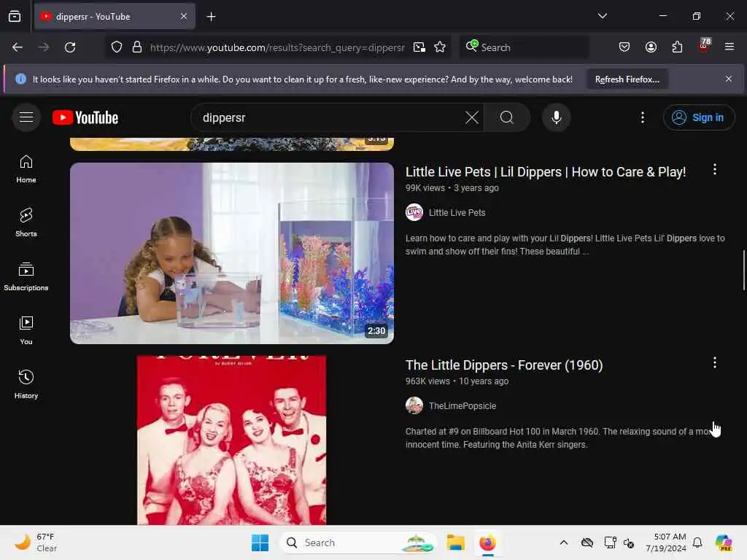Go back with the browser back arrow

click(x=18, y=47)
